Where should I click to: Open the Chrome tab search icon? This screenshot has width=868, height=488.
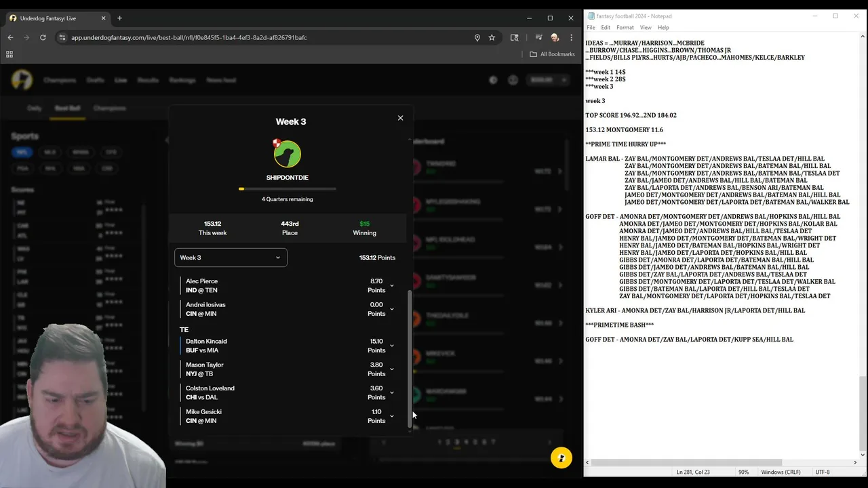point(515,37)
